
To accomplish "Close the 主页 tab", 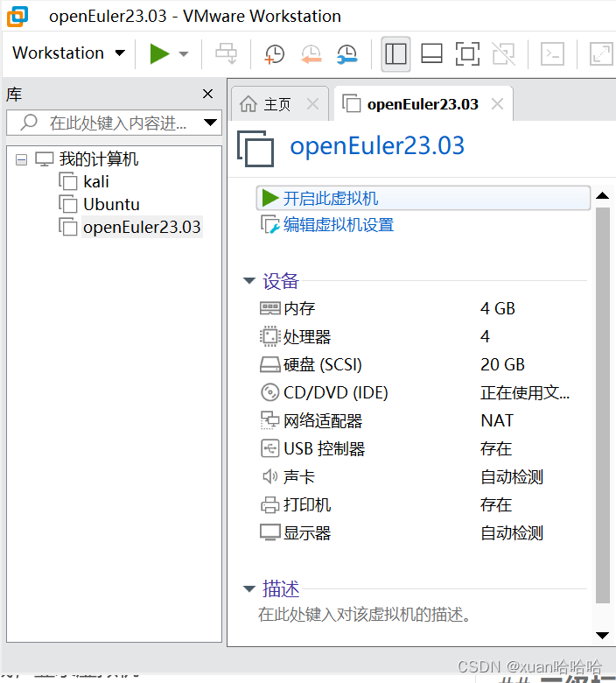I will point(312,104).
